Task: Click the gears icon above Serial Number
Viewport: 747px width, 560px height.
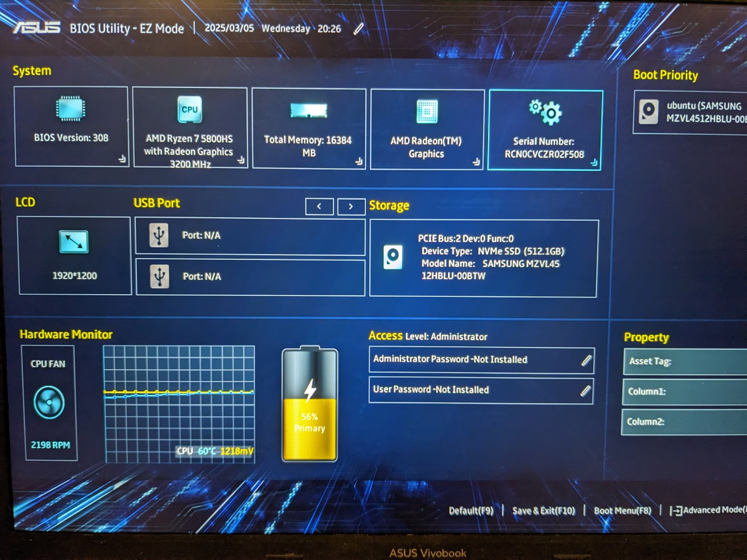Action: click(545, 112)
